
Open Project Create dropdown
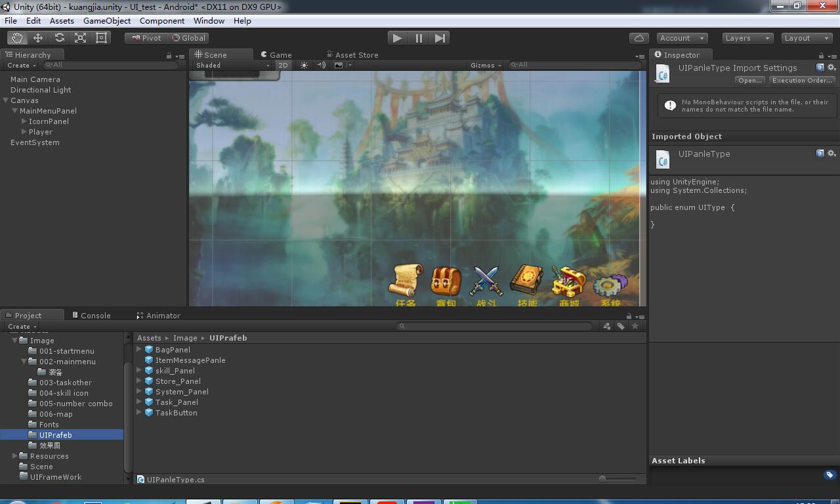(22, 326)
